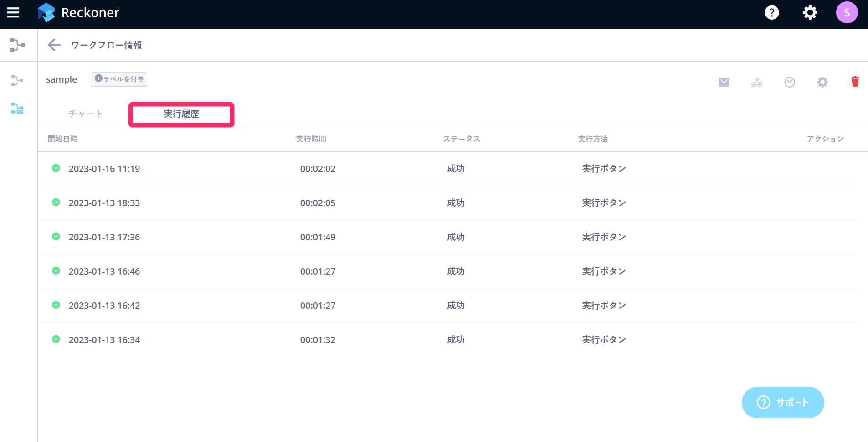Delete workflow with red trash icon
This screenshot has width=868, height=442.
(855, 82)
